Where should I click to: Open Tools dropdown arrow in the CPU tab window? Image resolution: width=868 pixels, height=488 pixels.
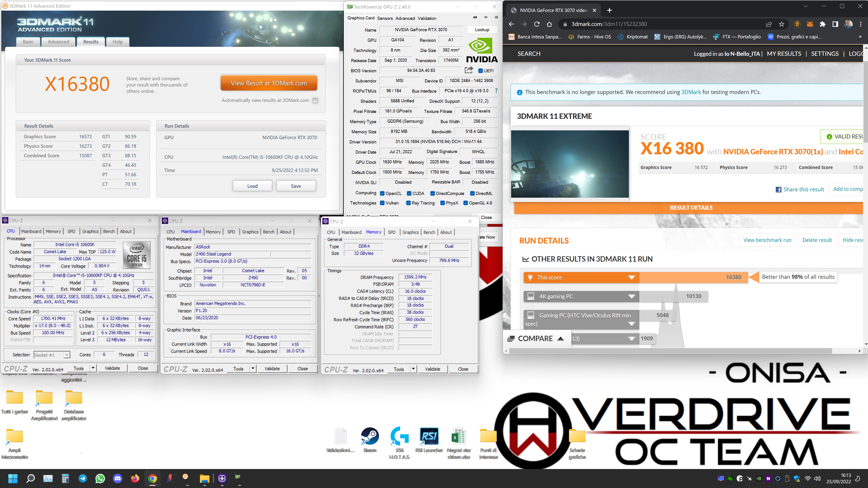[93, 368]
